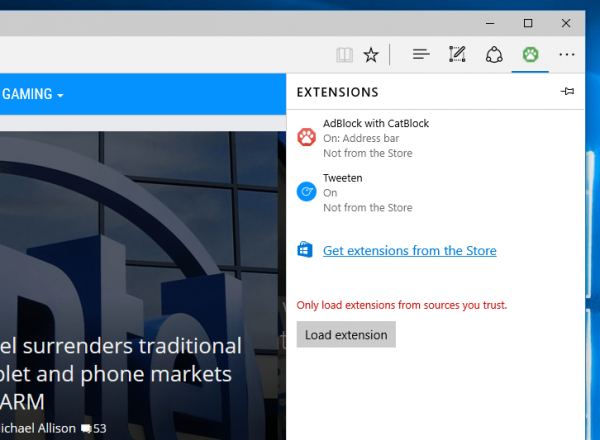600x440 pixels.
Task: Click the red trusted sources warning text
Action: [x=402, y=305]
